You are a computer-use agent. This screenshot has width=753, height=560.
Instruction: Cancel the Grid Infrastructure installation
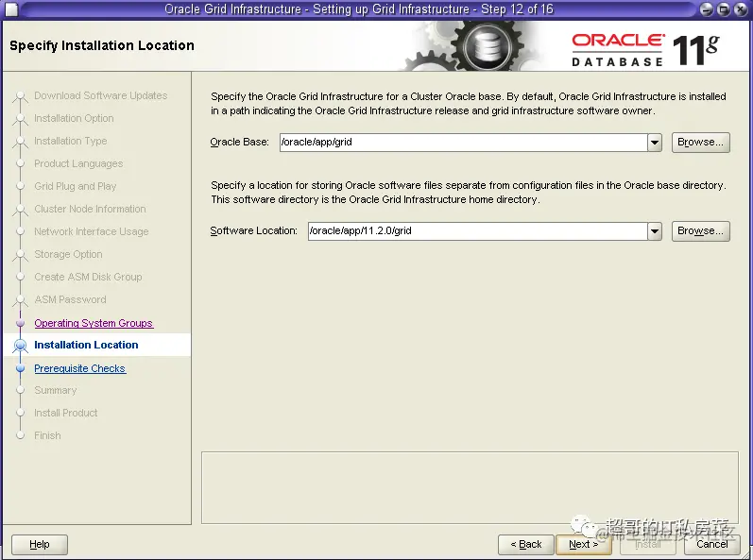pyautogui.click(x=711, y=545)
